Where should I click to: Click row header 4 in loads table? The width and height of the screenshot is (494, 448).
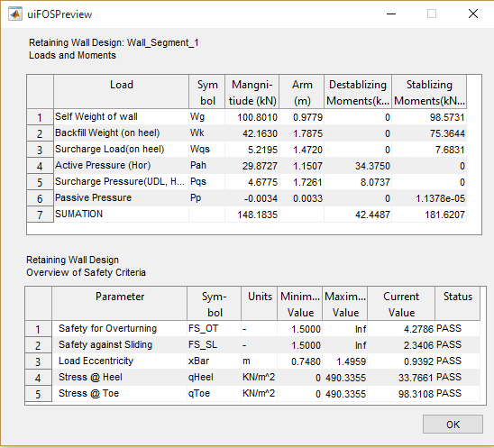(40, 166)
